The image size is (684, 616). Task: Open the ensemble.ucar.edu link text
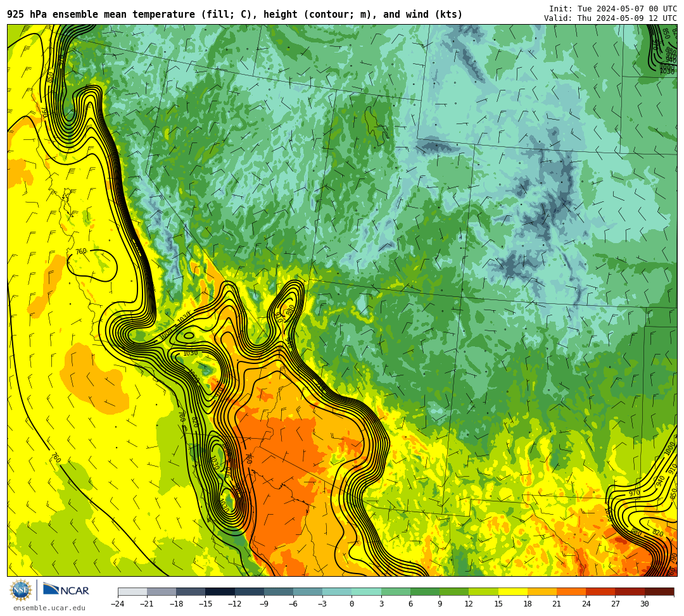[x=49, y=608]
